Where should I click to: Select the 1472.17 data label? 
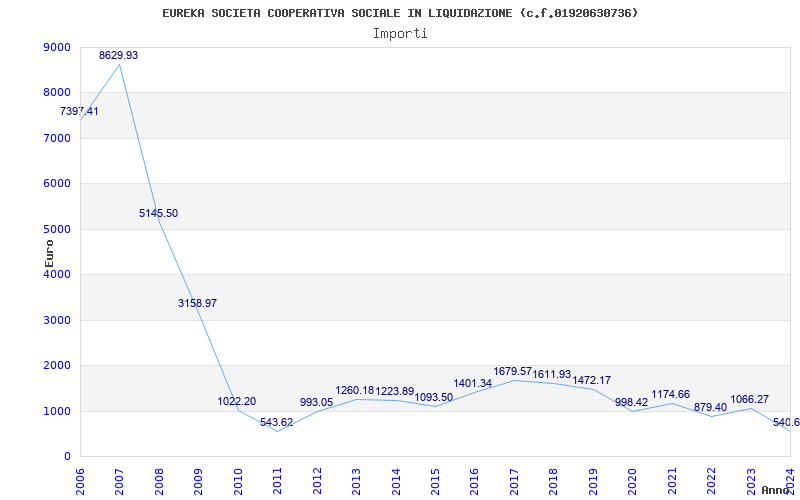pyautogui.click(x=592, y=380)
